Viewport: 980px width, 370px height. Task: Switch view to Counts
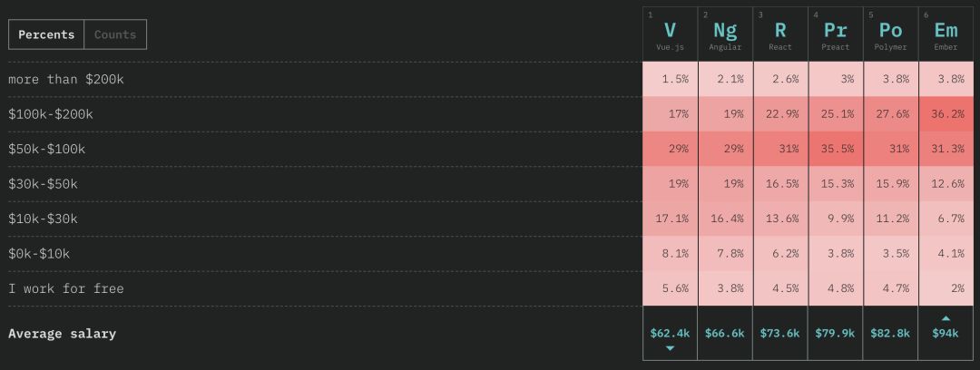(115, 34)
